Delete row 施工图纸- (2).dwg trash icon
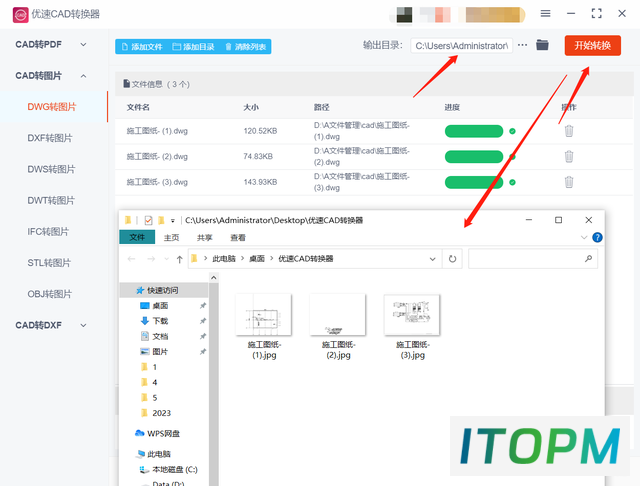Viewport: 640px width, 486px height. click(569, 156)
